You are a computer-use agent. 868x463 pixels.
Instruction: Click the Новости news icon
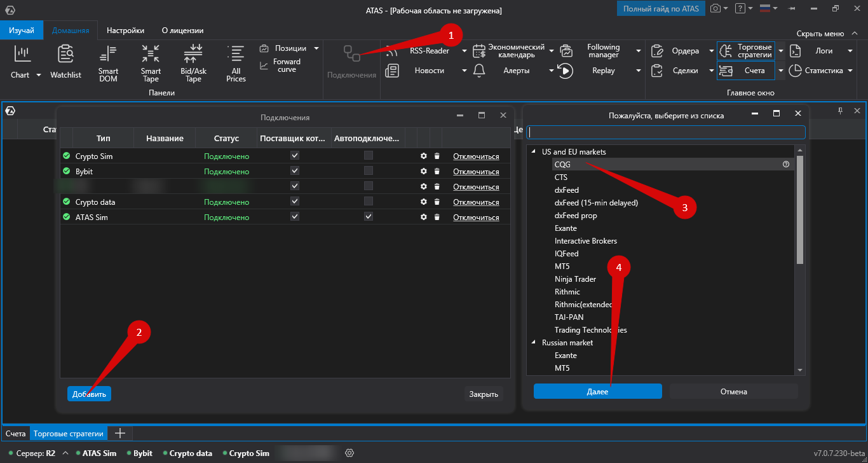[x=392, y=71]
